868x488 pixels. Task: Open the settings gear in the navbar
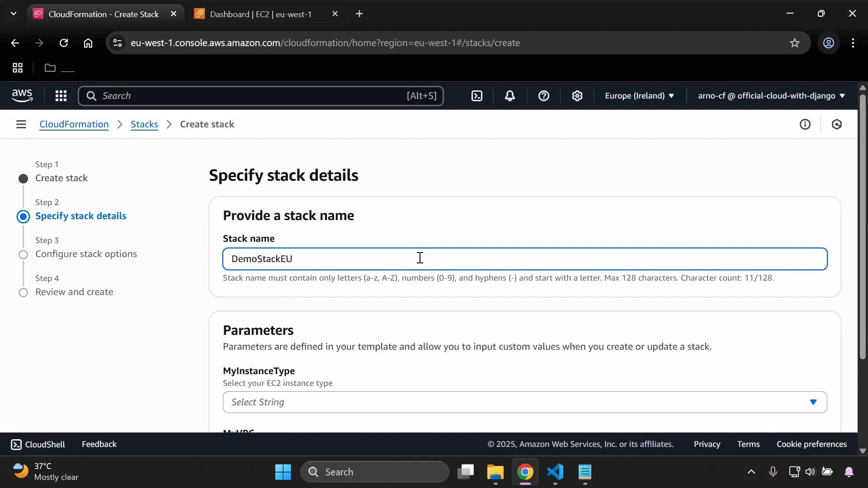577,96
